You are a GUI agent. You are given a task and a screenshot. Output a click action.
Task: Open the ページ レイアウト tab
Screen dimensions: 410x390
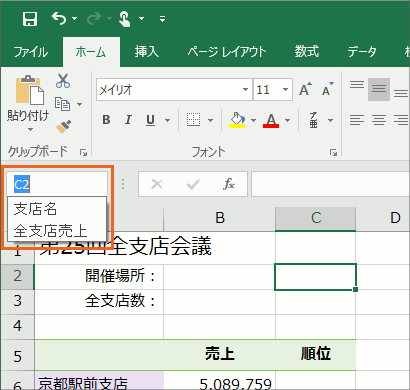click(227, 52)
